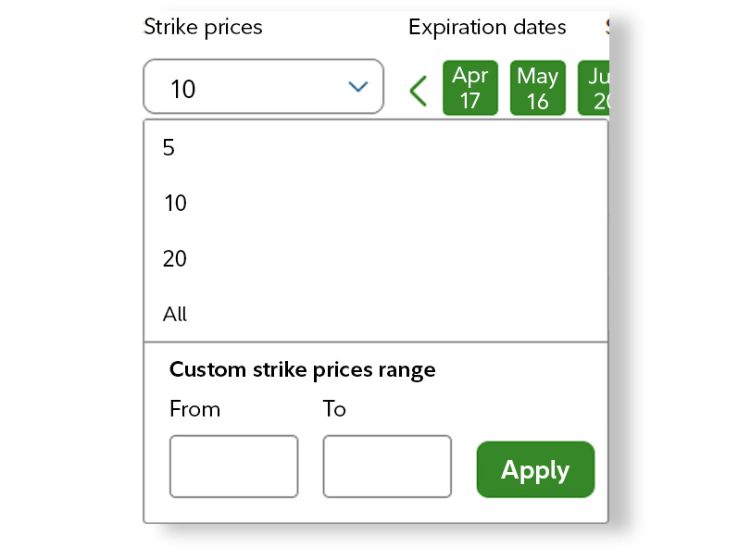Pick 20 in the strike prices list
Viewport: 751px width, 560px height.
point(175,259)
